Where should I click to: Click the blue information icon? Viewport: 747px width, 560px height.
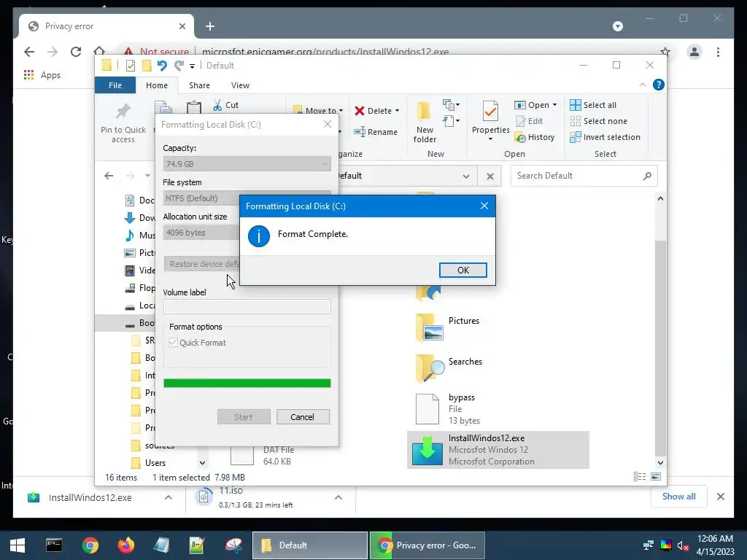(259, 236)
